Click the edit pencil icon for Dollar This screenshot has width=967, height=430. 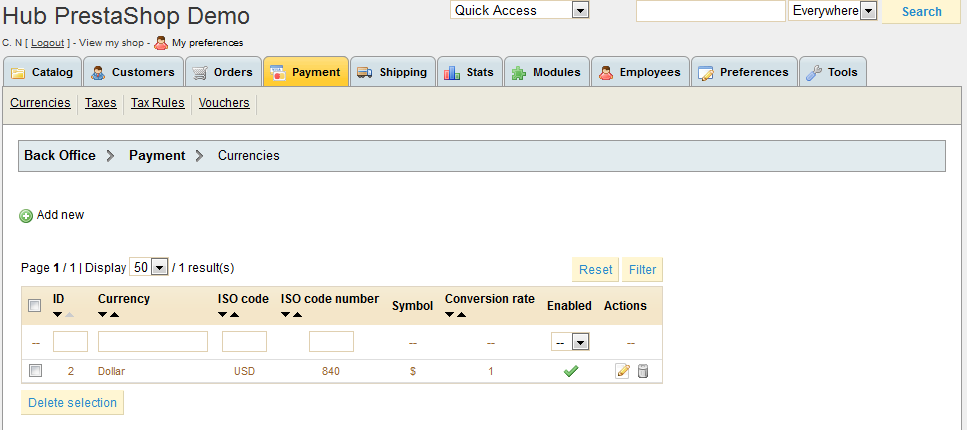[622, 371]
